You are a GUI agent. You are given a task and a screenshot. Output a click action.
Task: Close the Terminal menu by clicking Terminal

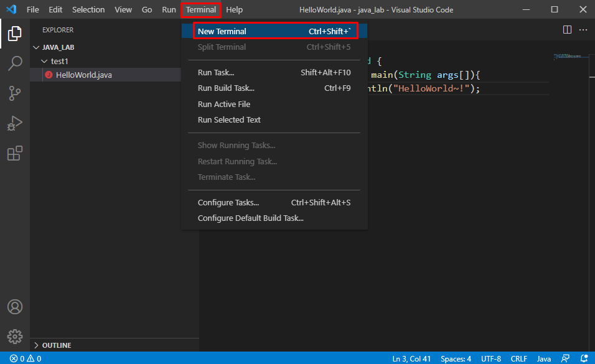coord(201,9)
